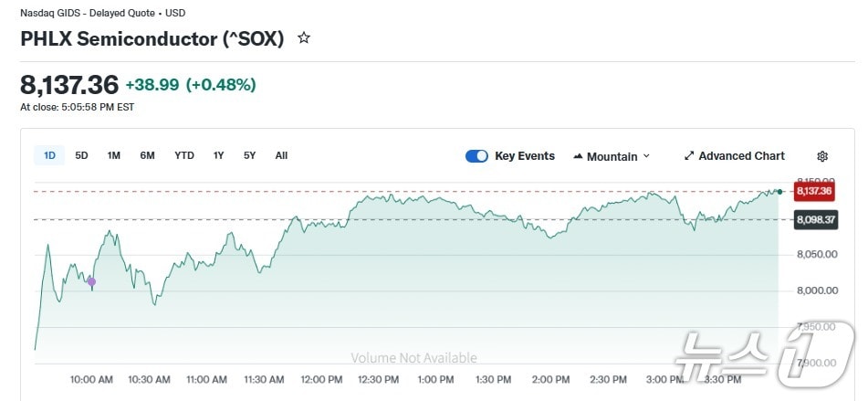Click the Advanced Chart expand arrows icon
The height and width of the screenshot is (401, 868).
coord(689,156)
